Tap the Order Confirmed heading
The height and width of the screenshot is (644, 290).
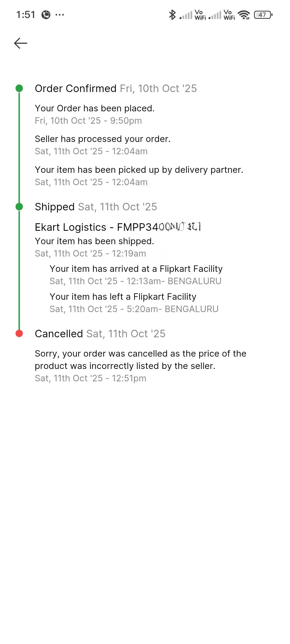click(x=76, y=89)
